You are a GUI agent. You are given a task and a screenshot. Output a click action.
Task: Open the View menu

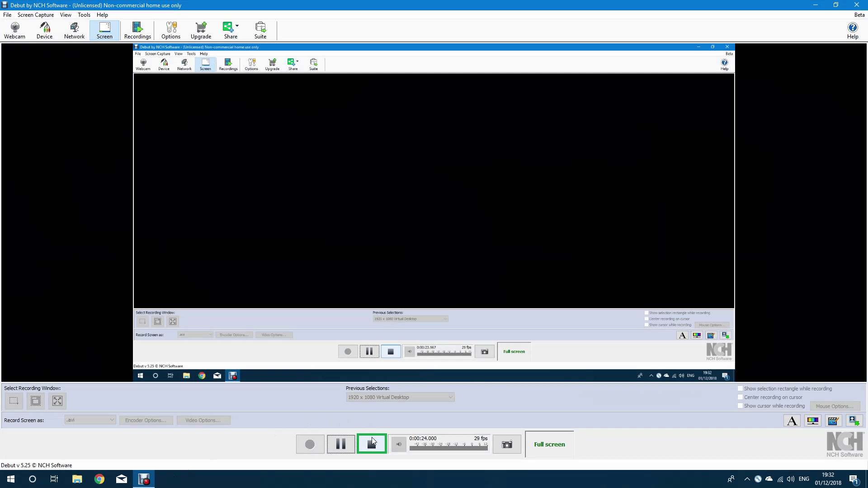click(x=66, y=15)
